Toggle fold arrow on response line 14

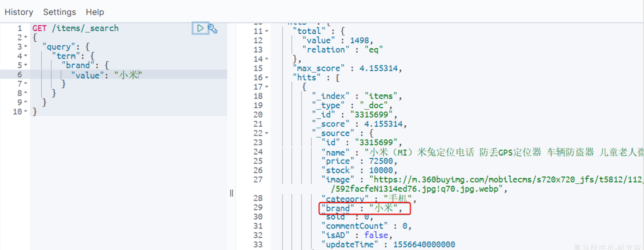pyautogui.click(x=267, y=59)
